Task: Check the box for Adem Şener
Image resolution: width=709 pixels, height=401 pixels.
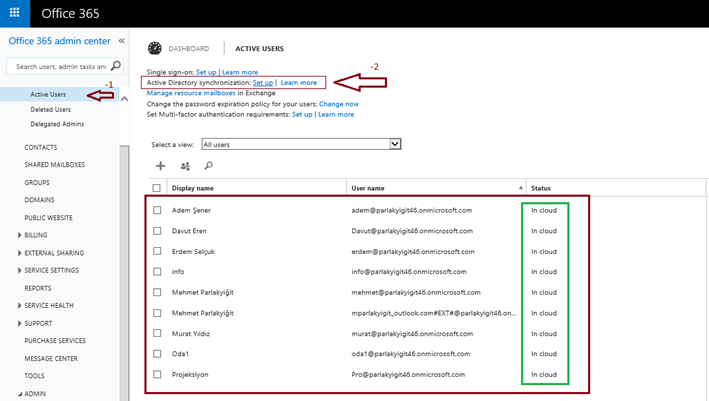Action: click(x=157, y=210)
